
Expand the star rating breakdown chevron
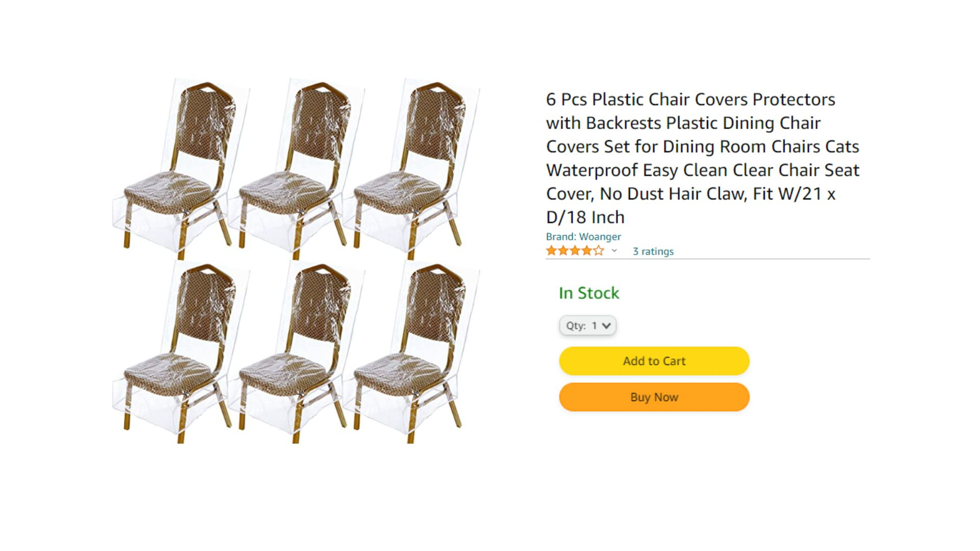614,251
